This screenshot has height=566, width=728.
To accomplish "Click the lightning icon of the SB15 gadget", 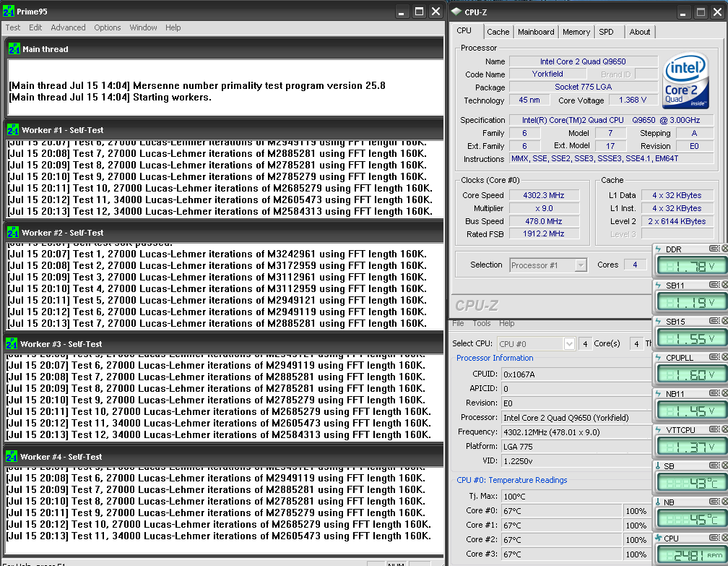I will click(659, 321).
